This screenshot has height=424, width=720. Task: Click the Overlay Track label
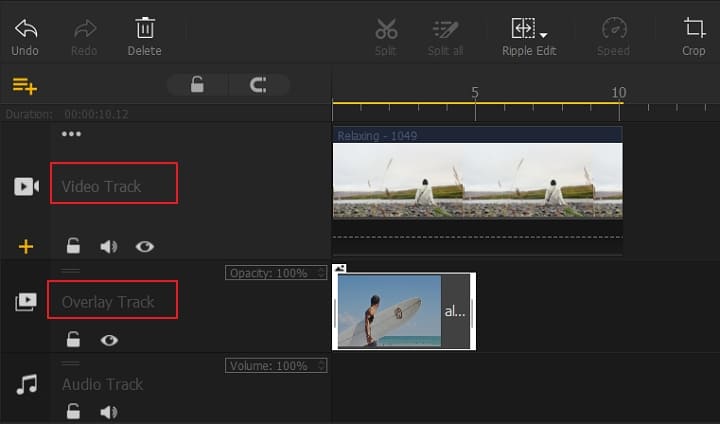108,302
